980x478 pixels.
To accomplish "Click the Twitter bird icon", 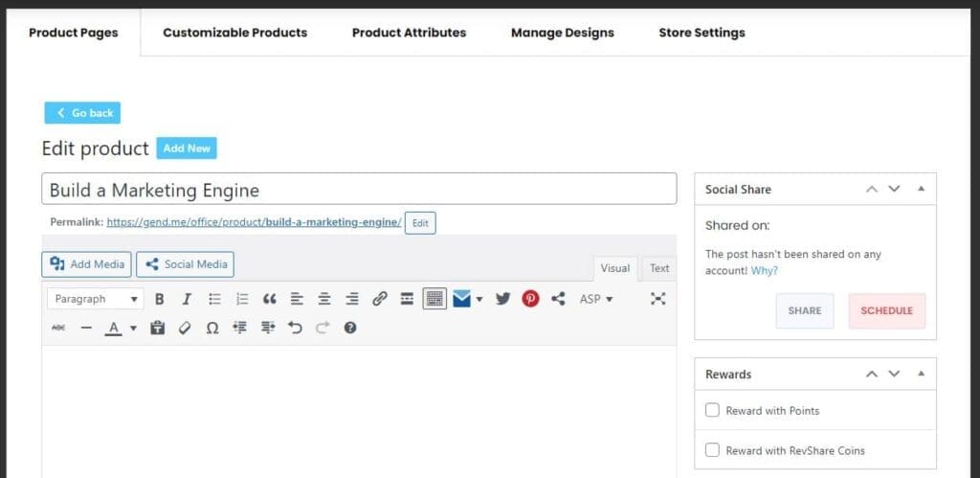I will (x=502, y=299).
